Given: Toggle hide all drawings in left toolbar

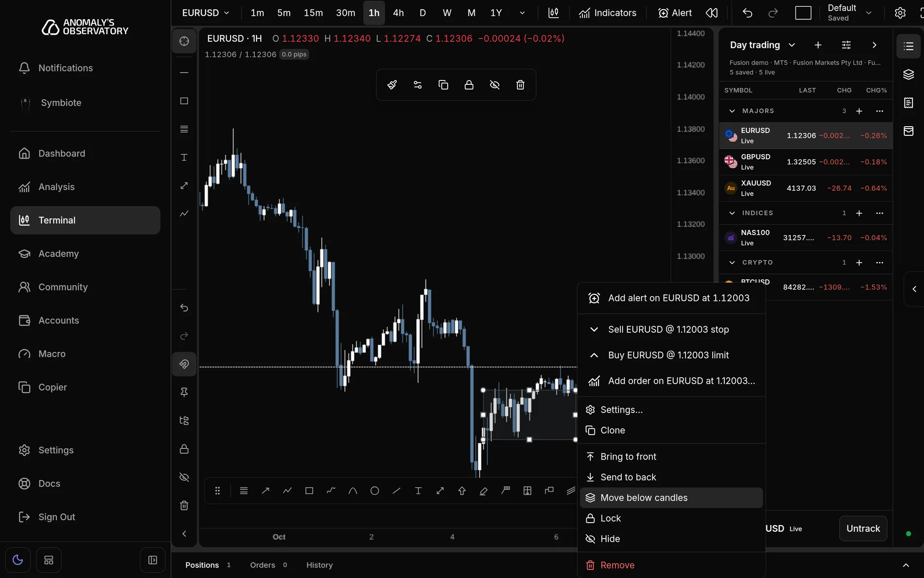Looking at the screenshot, I should 184,477.
